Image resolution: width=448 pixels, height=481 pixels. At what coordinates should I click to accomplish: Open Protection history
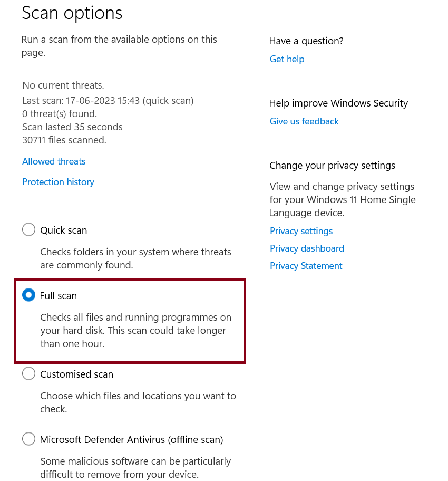pyautogui.click(x=58, y=182)
